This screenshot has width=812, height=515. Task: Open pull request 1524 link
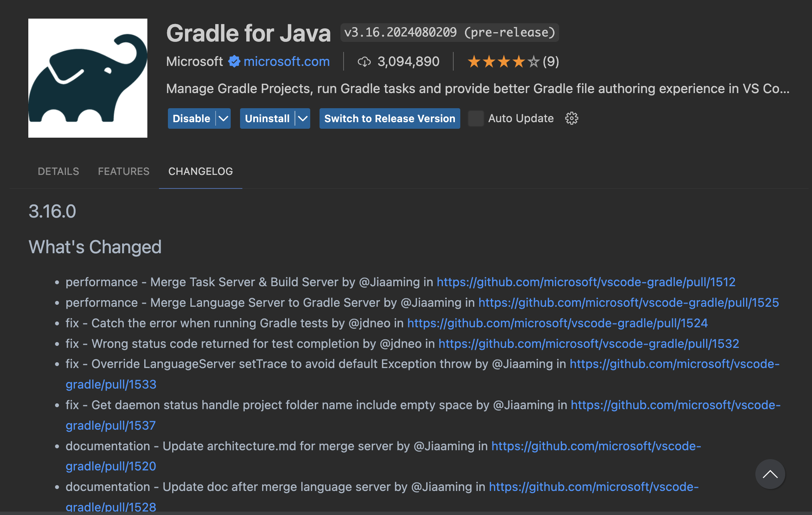pyautogui.click(x=557, y=323)
